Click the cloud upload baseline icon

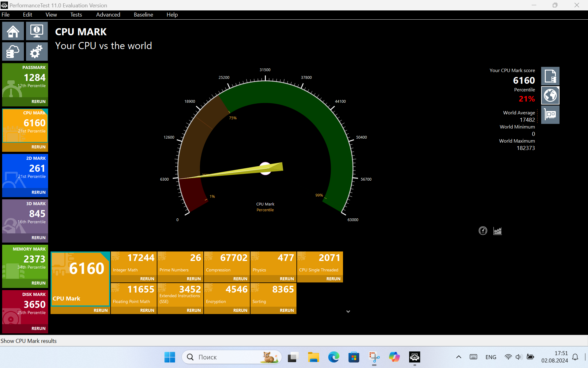[x=13, y=52]
